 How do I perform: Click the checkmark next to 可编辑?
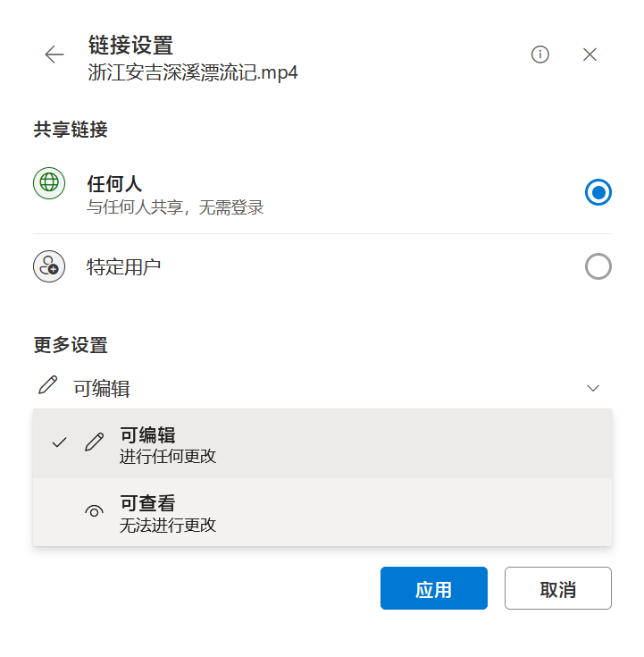coord(60,442)
